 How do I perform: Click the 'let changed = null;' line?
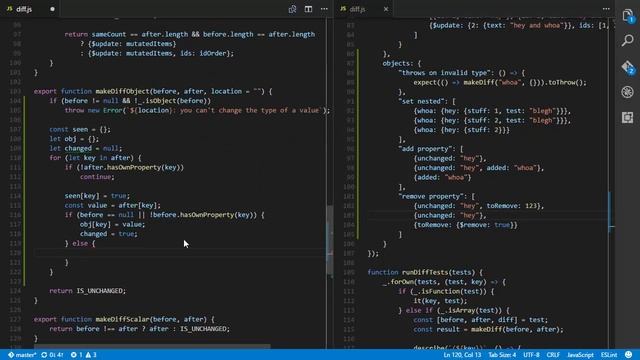tap(85, 148)
